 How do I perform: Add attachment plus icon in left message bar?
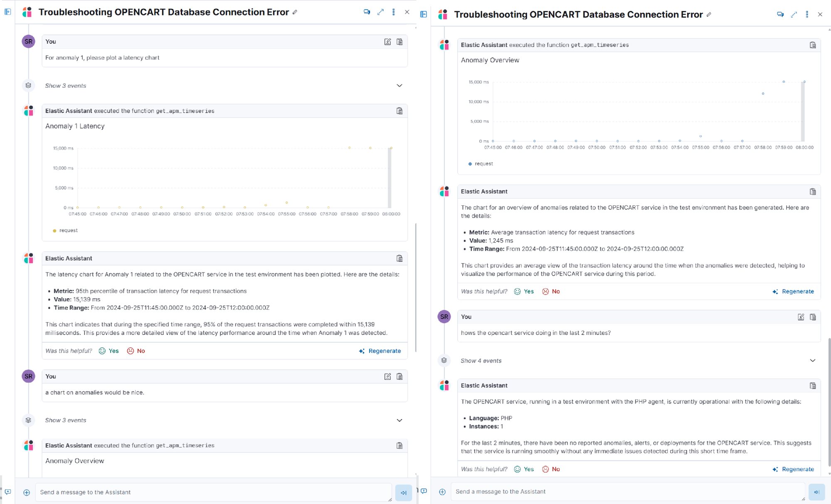27,492
